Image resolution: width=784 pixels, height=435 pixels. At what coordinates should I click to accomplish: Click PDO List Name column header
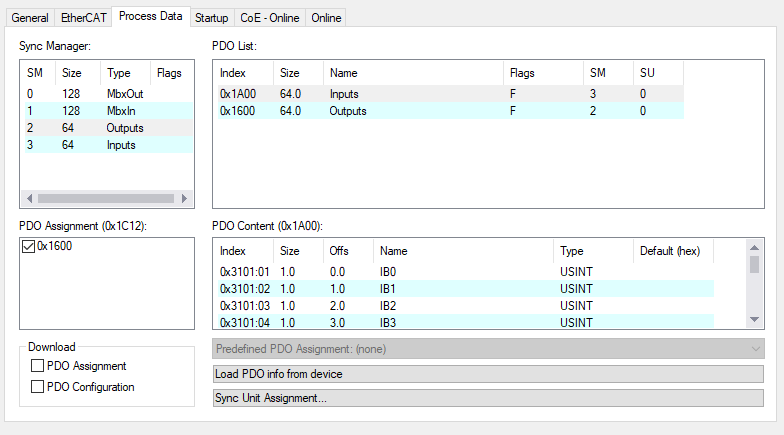coord(414,73)
